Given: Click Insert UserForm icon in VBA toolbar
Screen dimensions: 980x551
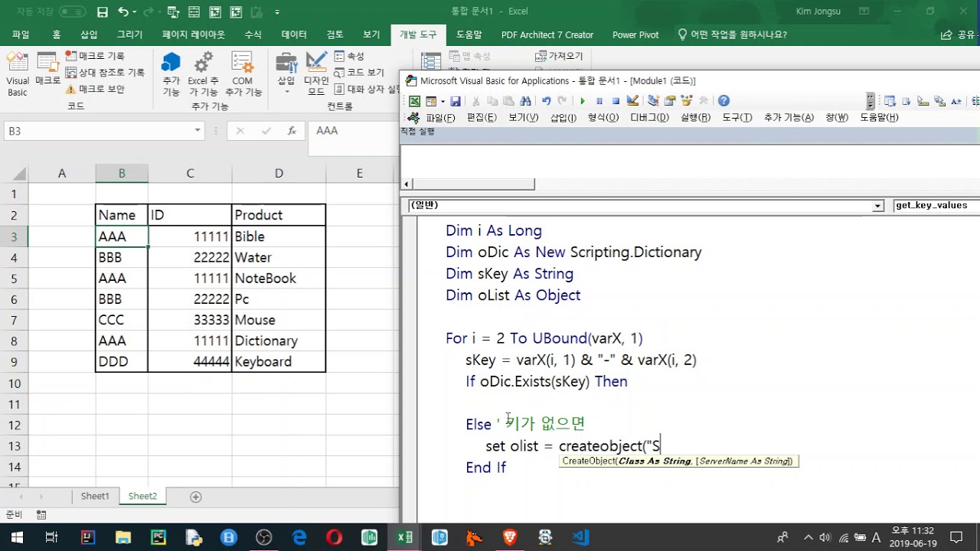Looking at the screenshot, I should pyautogui.click(x=430, y=101).
